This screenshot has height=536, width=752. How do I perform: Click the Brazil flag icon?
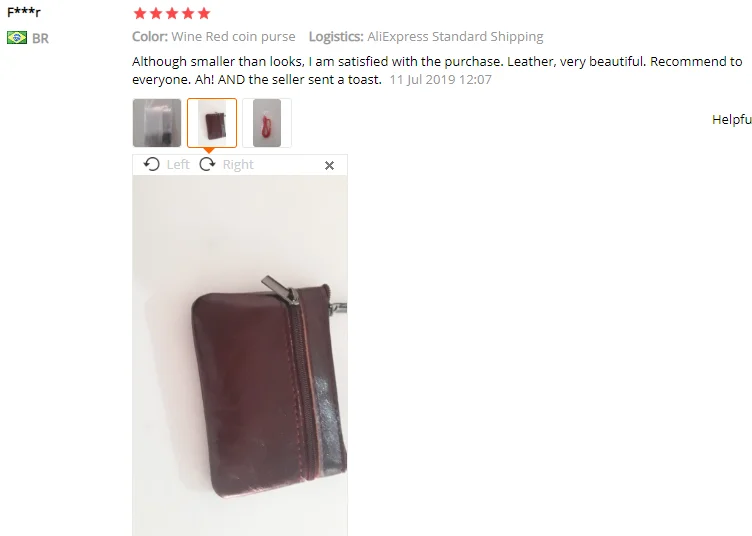pos(17,38)
